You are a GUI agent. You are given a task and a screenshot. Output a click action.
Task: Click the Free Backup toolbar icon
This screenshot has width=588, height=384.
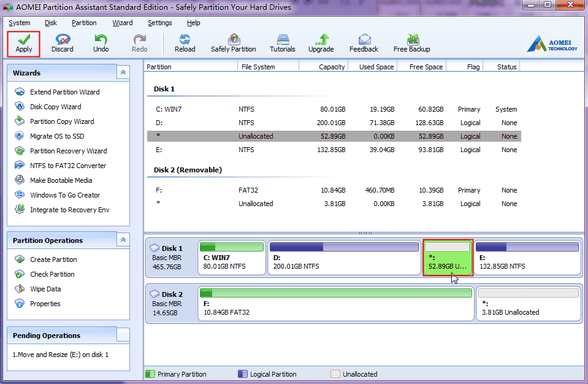tap(413, 39)
